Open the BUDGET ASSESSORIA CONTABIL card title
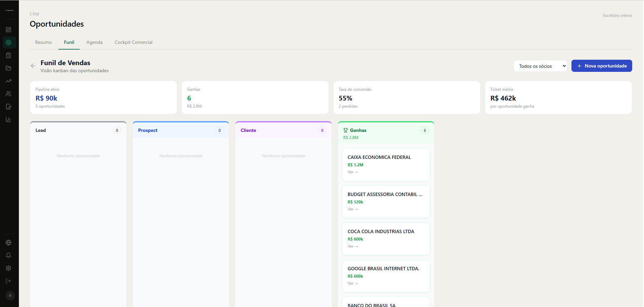 click(x=385, y=194)
